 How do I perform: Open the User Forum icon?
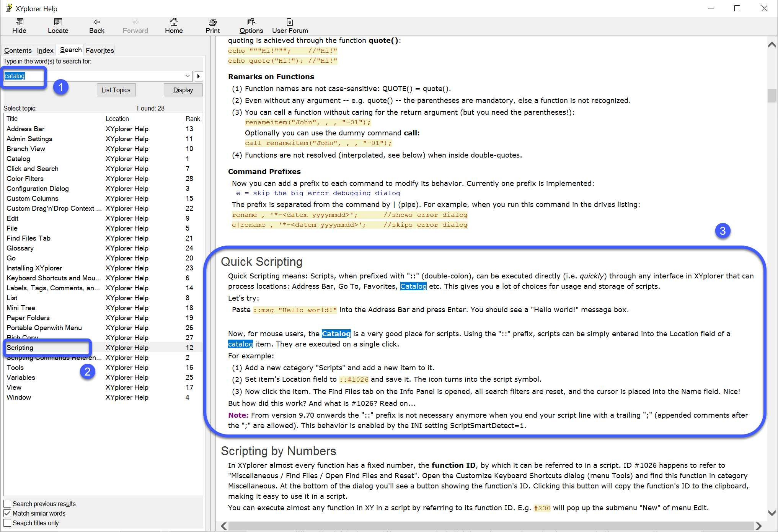290,26
